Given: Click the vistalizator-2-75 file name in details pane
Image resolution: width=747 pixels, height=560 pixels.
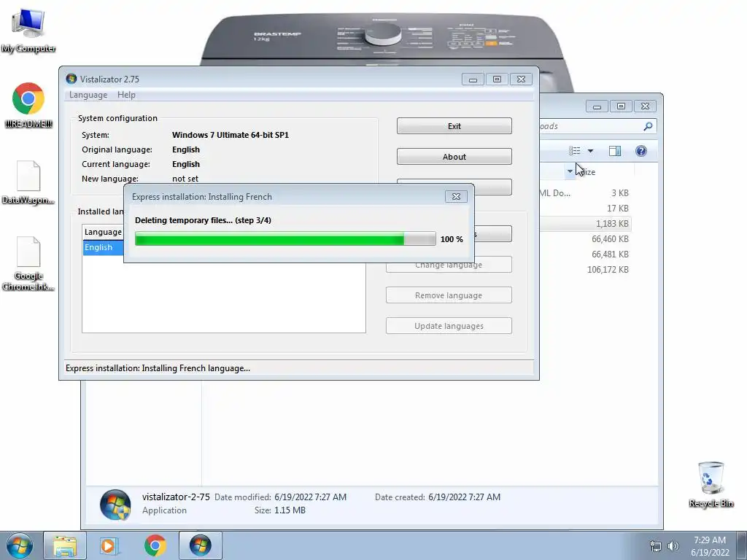Looking at the screenshot, I should 176,497.
